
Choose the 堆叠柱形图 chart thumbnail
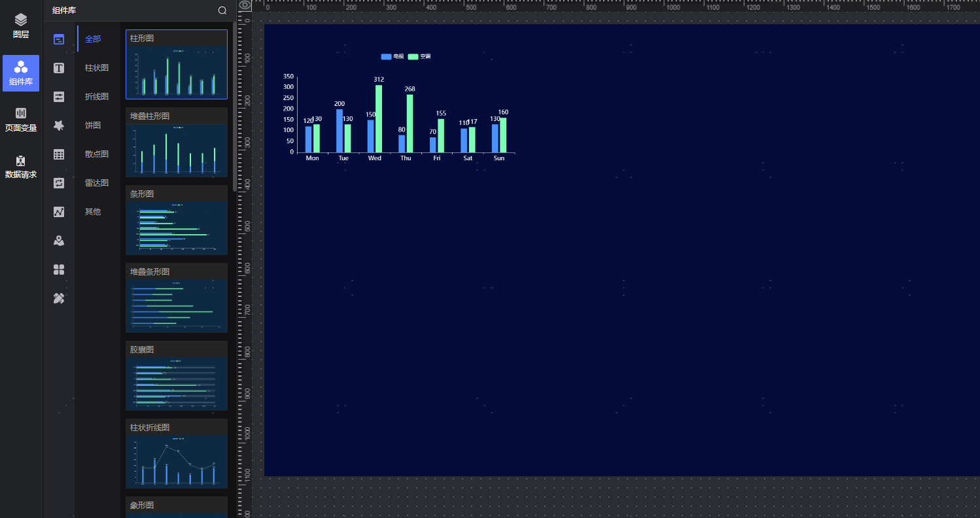click(177, 150)
